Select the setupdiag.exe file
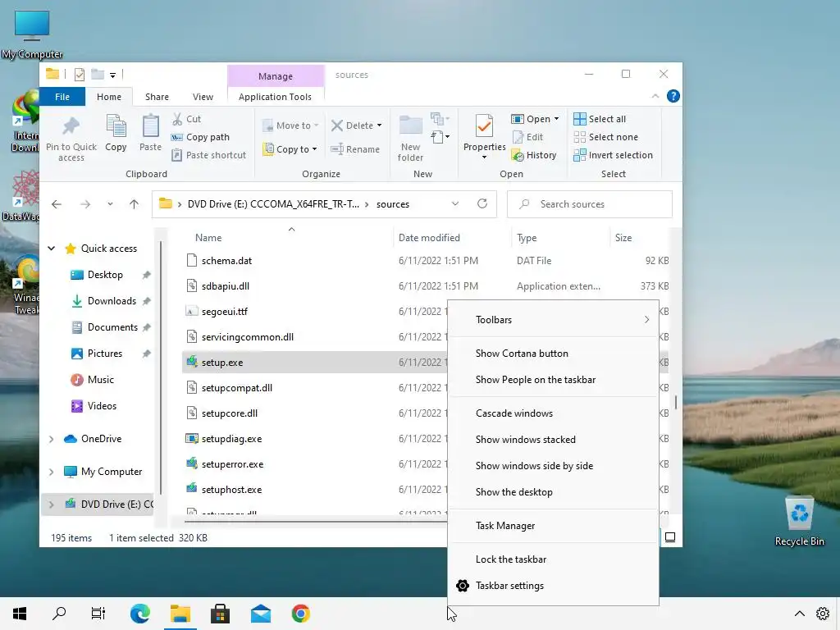The height and width of the screenshot is (630, 840). pos(232,439)
